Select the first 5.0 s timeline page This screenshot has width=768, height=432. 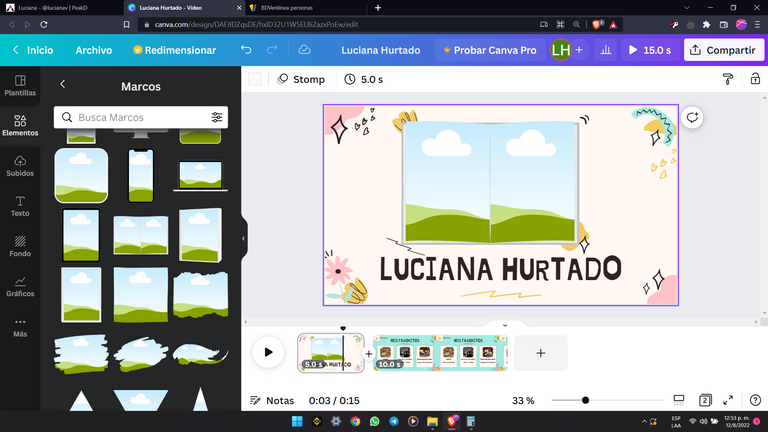click(331, 353)
